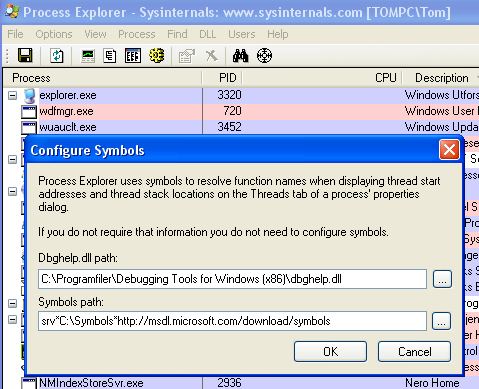Viewport: 479px width, 389px height.
Task: Open the File menu
Action: [x=15, y=34]
